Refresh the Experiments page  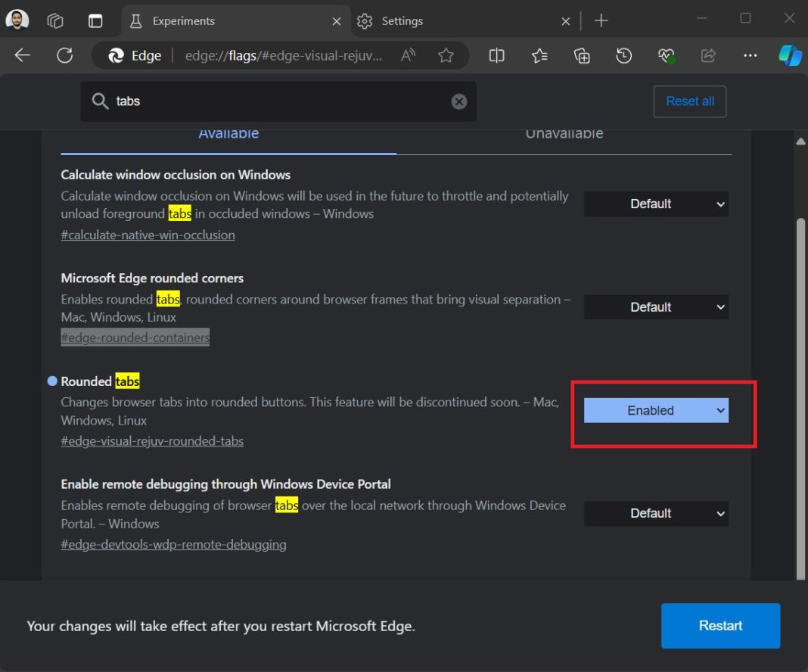click(x=64, y=54)
